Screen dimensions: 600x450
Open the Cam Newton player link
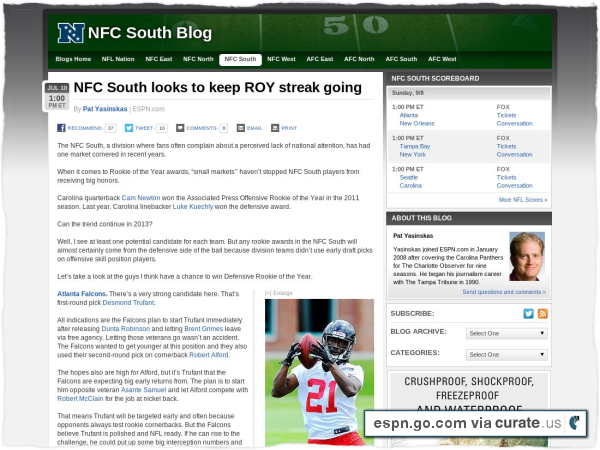141,198
